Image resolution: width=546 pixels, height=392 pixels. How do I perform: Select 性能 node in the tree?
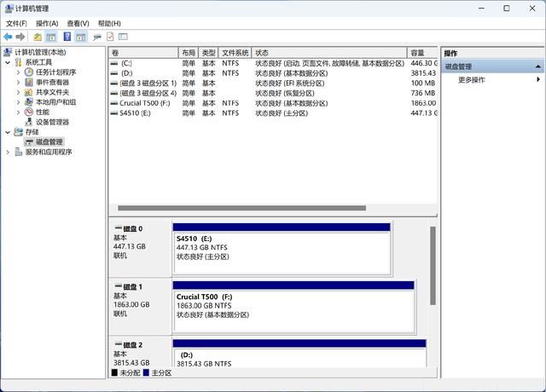click(42, 112)
